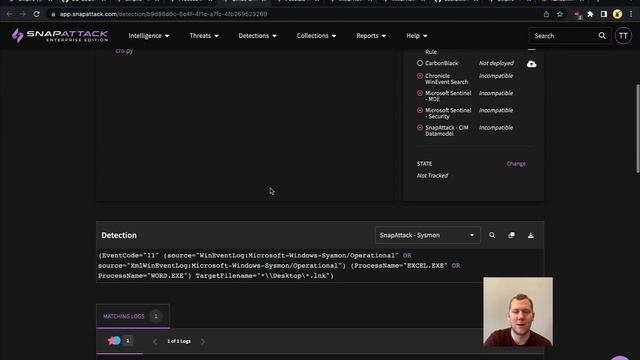
Task: Bookmark this page with the star icon
Action: [x=560, y=14]
